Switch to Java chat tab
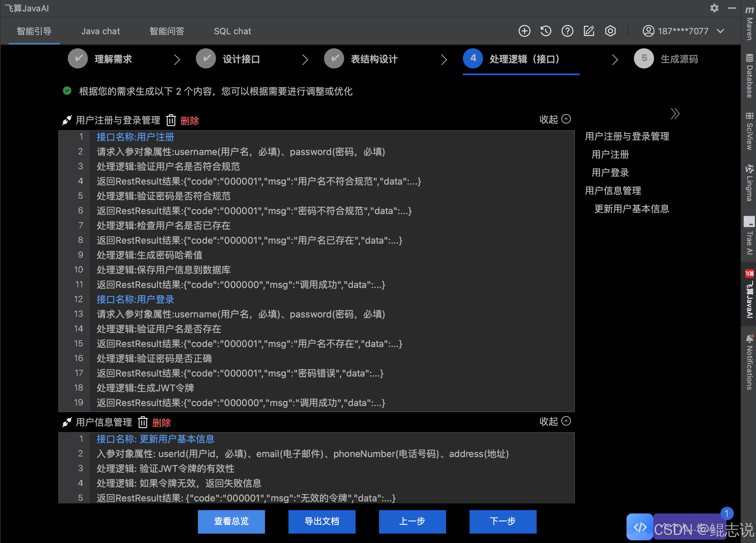 click(x=100, y=31)
